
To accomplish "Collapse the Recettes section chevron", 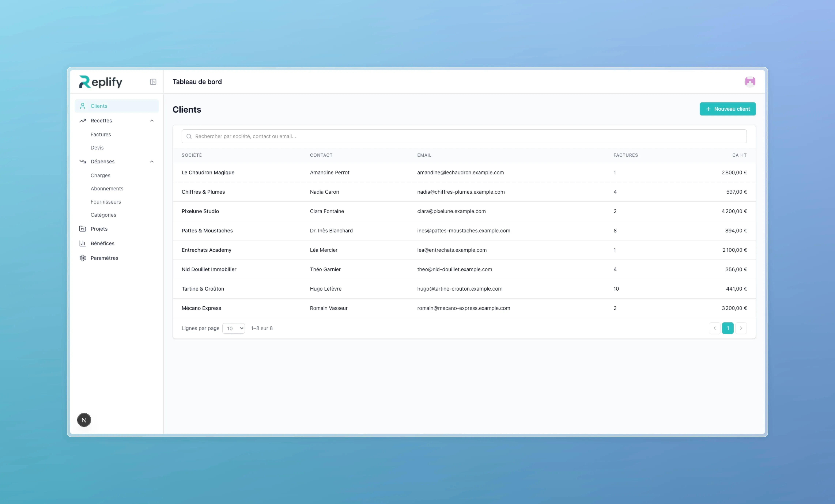I will (x=152, y=121).
